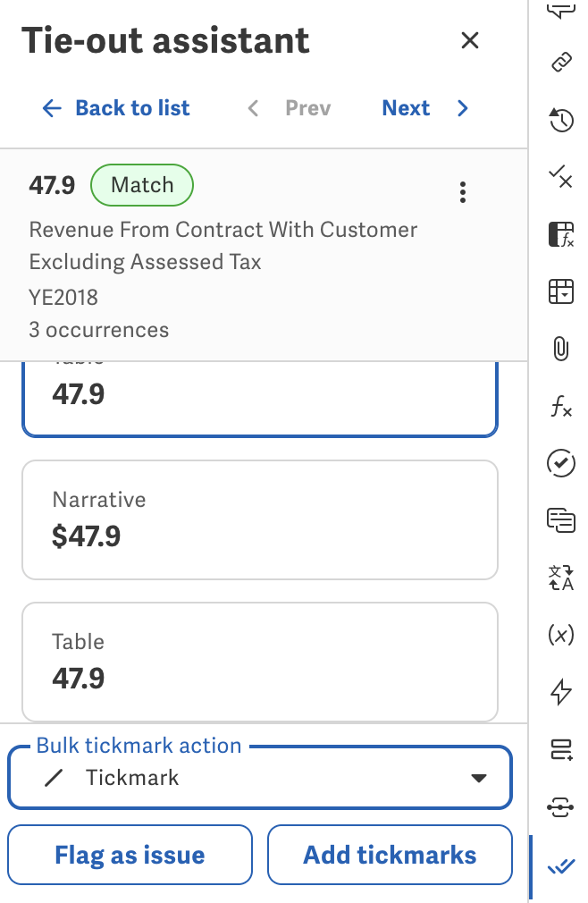This screenshot has height=903, width=588.
Task: Open the stacked notes sidebar icon
Action: coord(561,520)
